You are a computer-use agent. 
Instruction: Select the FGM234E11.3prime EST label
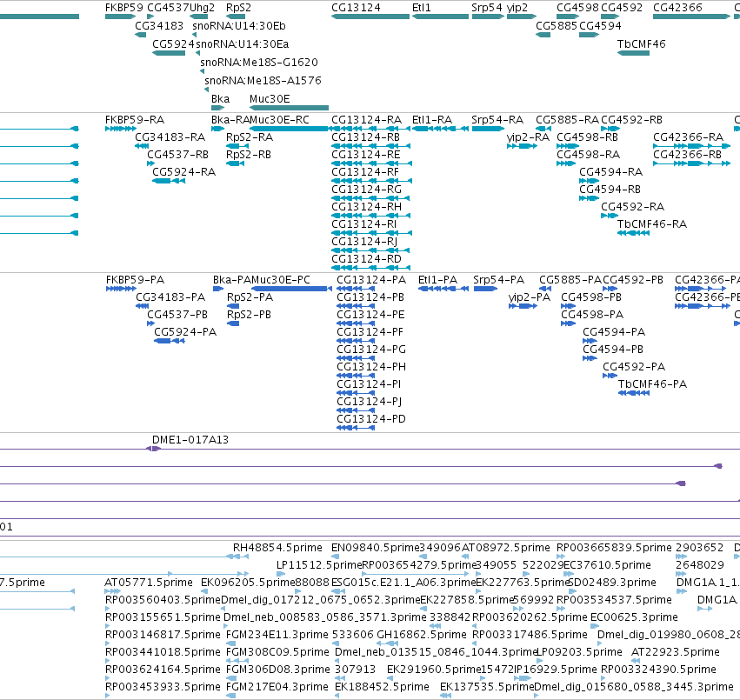(x=277, y=635)
